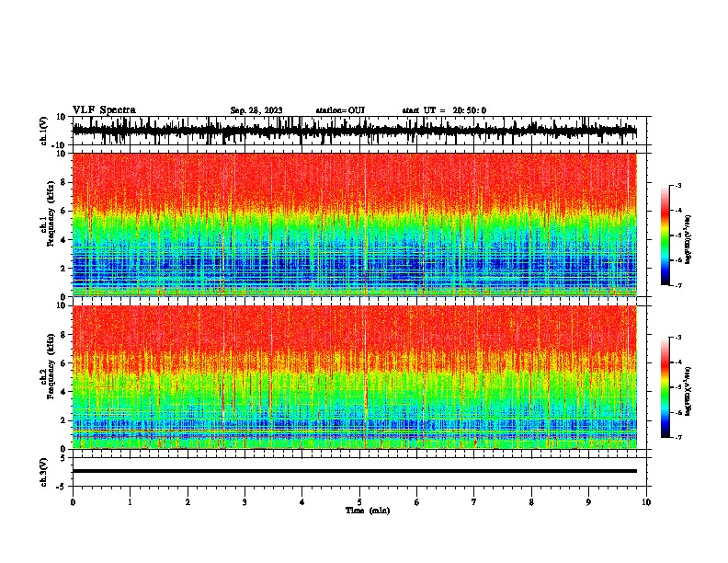Select the date "Sep. 28, 2023"

click(x=256, y=110)
